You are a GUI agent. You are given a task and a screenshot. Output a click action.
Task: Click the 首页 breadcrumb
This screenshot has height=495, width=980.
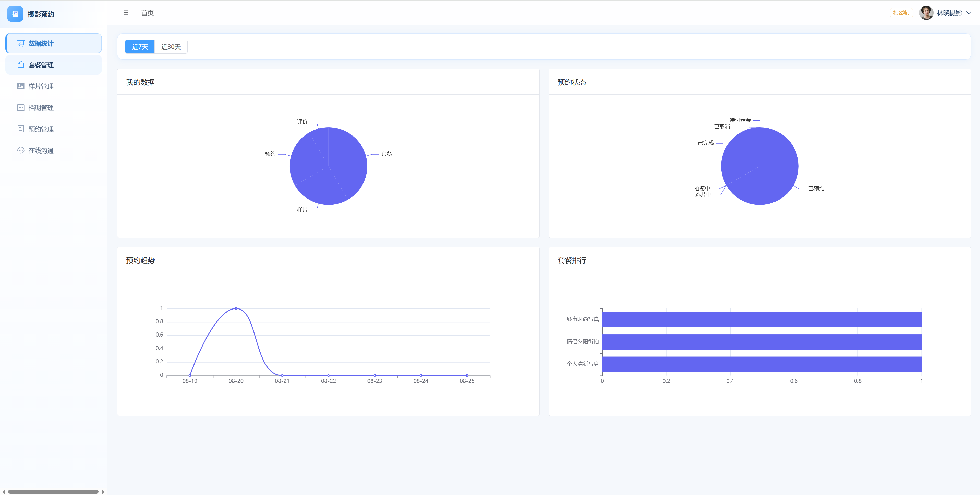coord(148,13)
